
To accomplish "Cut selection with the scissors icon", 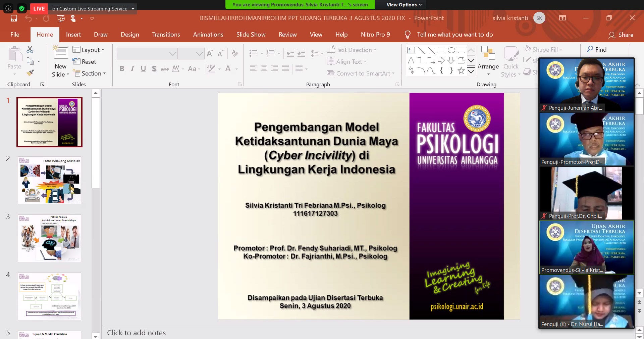I will 30,50.
